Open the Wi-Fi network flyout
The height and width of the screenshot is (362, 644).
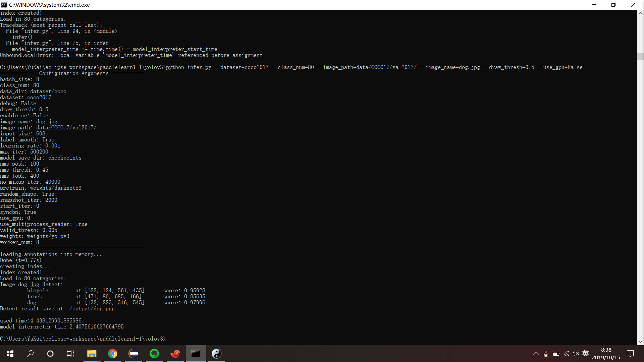pyautogui.click(x=566, y=354)
